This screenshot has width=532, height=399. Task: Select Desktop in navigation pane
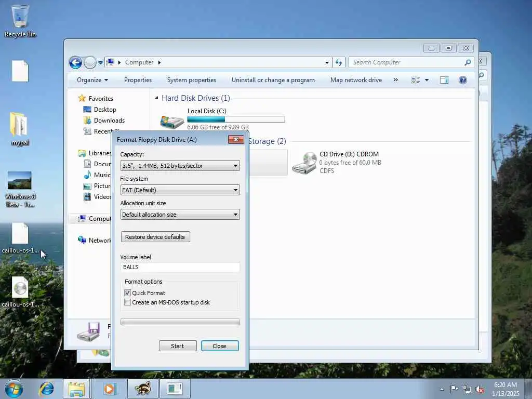(105, 110)
